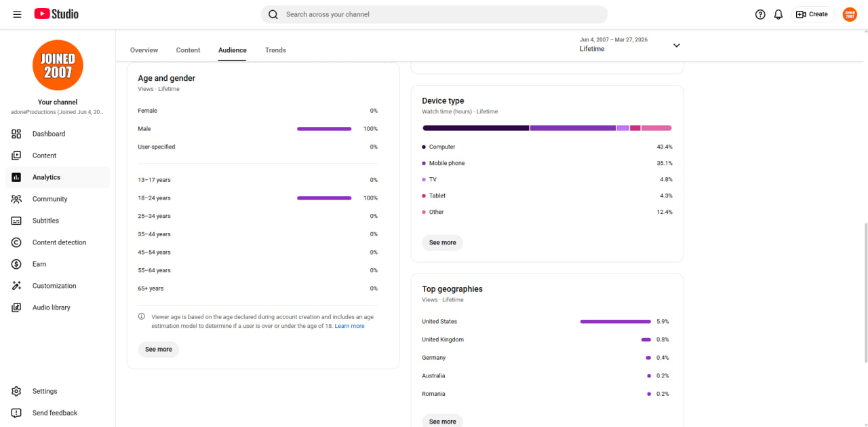Open the help question mark icon

tap(760, 14)
